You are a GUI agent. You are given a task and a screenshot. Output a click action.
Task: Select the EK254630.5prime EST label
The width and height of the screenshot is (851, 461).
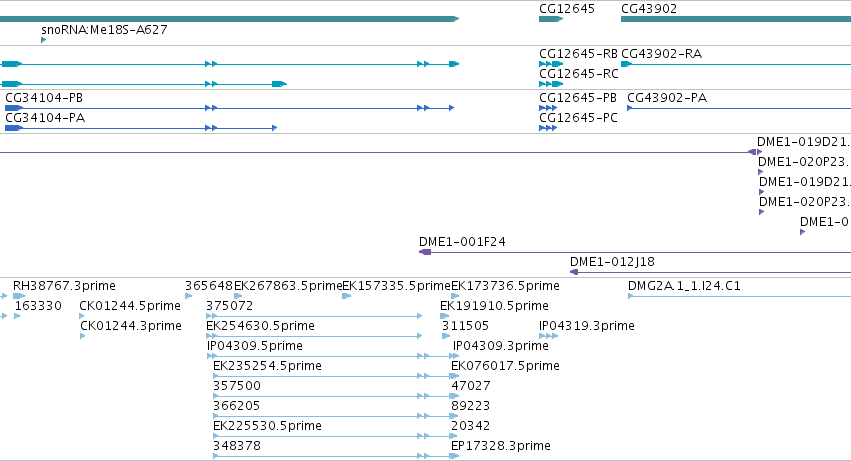click(x=261, y=326)
